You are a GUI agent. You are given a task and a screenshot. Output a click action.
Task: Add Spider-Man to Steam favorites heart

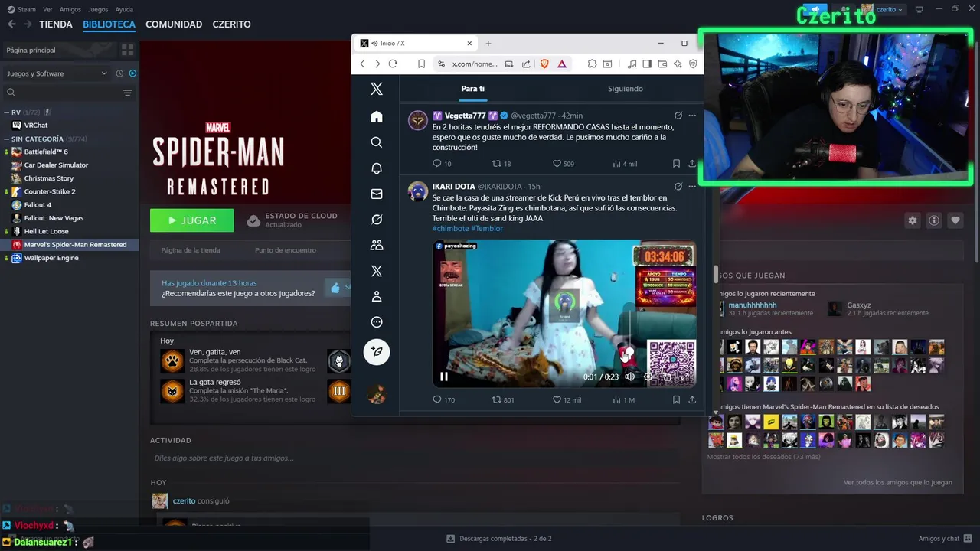(955, 220)
